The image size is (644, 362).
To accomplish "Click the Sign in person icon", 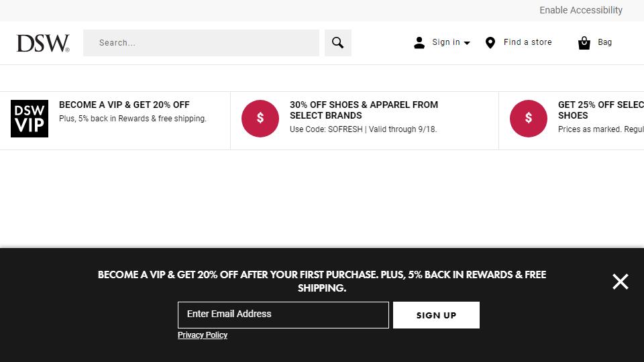I will click(419, 43).
